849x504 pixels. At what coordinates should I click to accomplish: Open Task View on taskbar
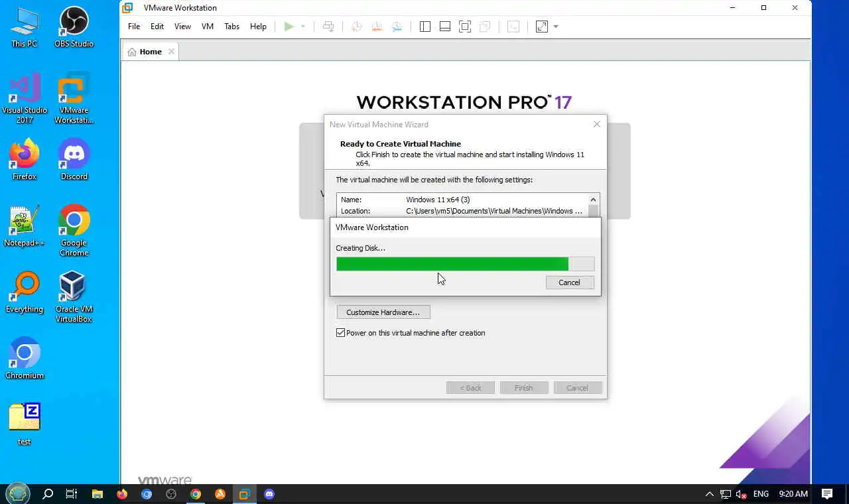click(72, 494)
